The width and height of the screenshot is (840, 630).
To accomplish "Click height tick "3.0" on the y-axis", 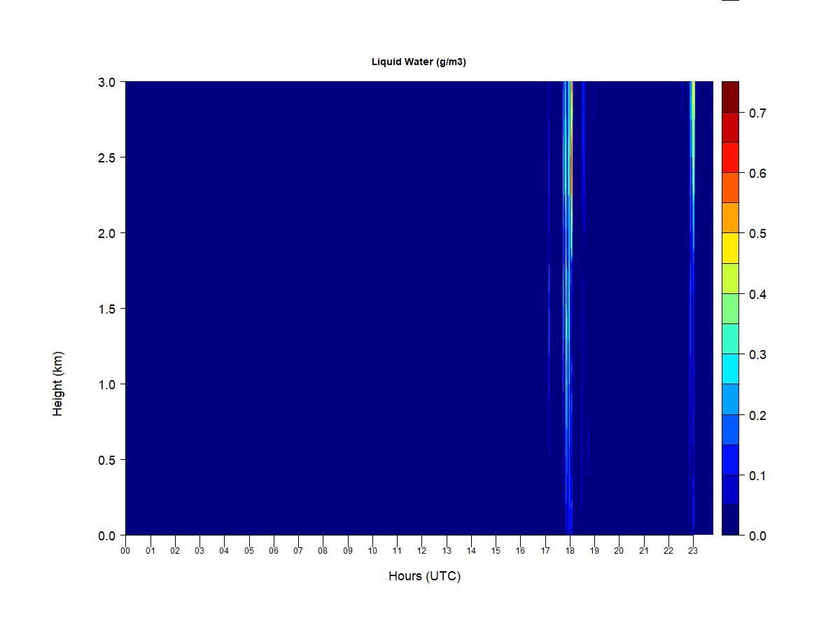I will tap(107, 82).
